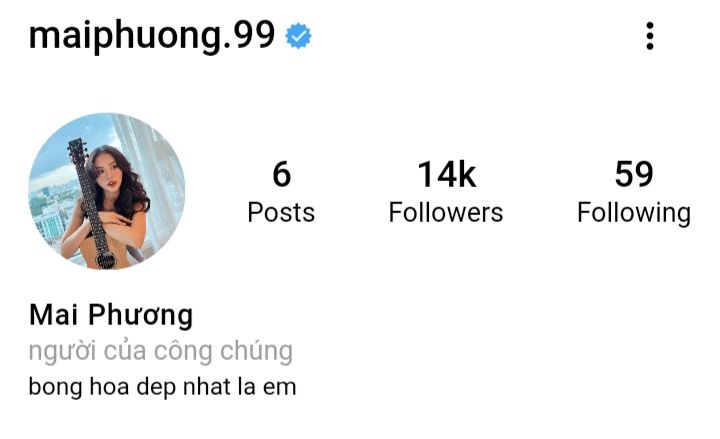
Task: Tap the Following label
Action: pos(634,214)
